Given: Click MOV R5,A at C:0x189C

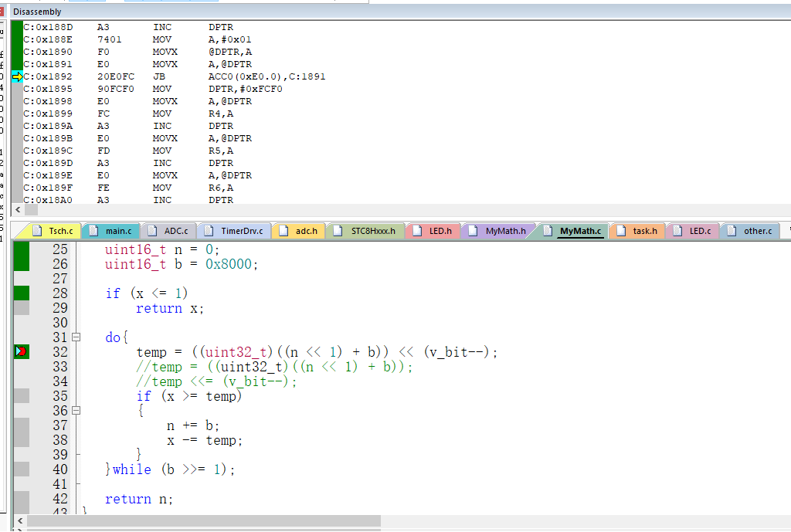Looking at the screenshot, I should point(128,151).
